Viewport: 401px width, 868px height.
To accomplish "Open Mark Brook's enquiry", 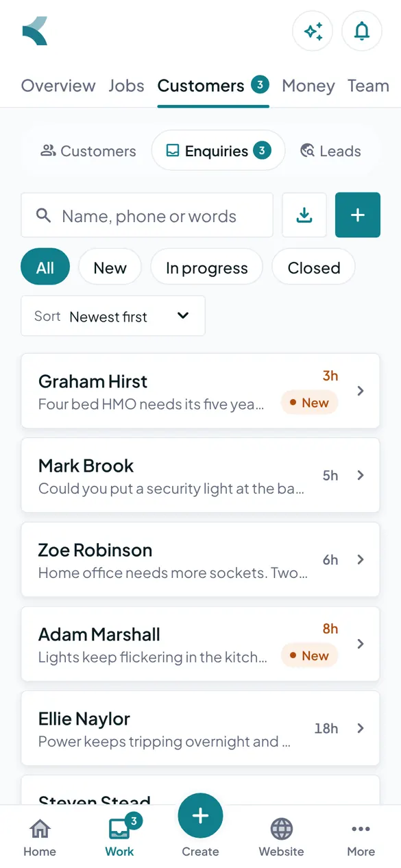I will pyautogui.click(x=200, y=475).
